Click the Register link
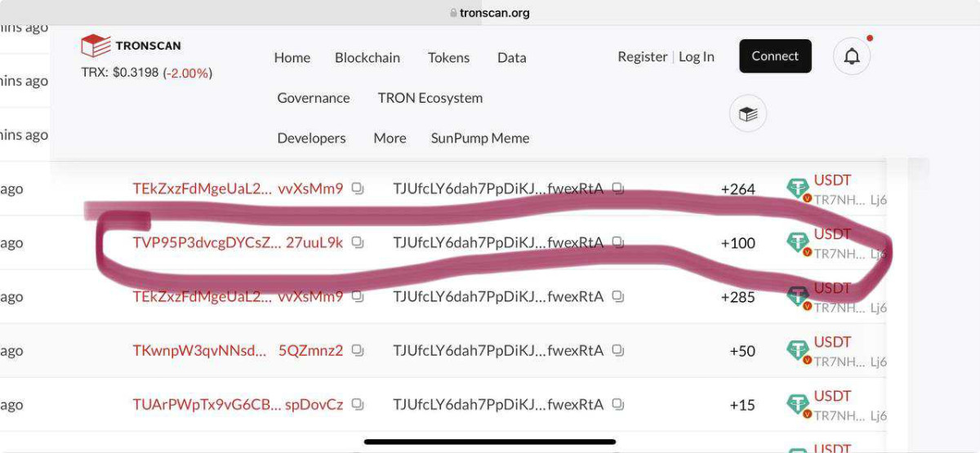The height and width of the screenshot is (453, 980). pos(643,57)
